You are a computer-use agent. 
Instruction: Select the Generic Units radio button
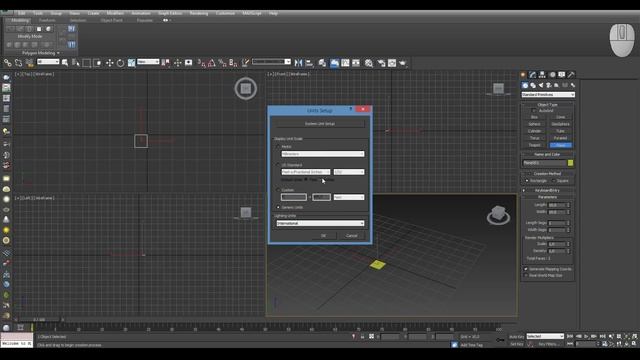[x=278, y=207]
